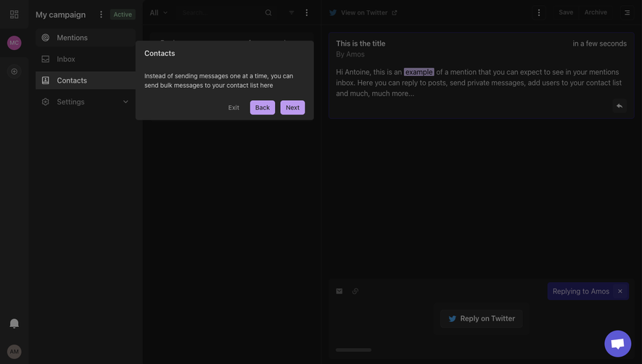Add a new campaign with plus icon
The image size is (642, 364).
(15, 71)
